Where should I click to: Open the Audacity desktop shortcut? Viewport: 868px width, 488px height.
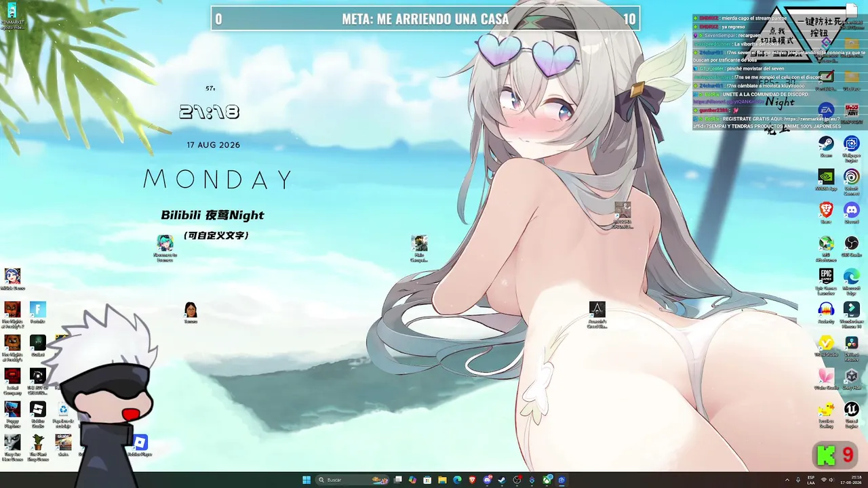point(825,312)
